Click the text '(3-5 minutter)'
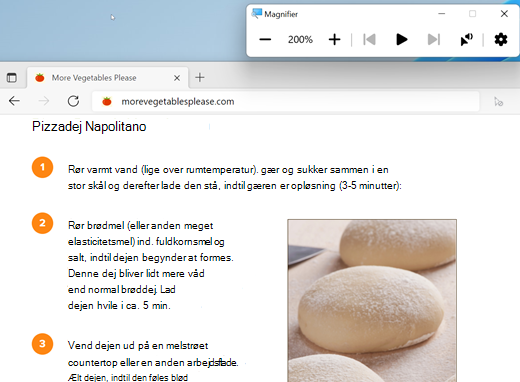Screen dimensions: 520x382 click(x=370, y=186)
